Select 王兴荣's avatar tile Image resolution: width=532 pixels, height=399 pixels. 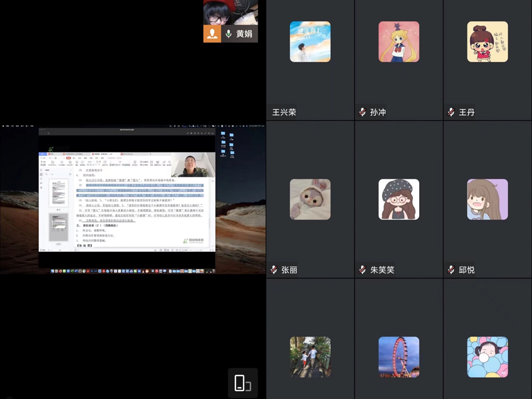pyautogui.click(x=310, y=42)
